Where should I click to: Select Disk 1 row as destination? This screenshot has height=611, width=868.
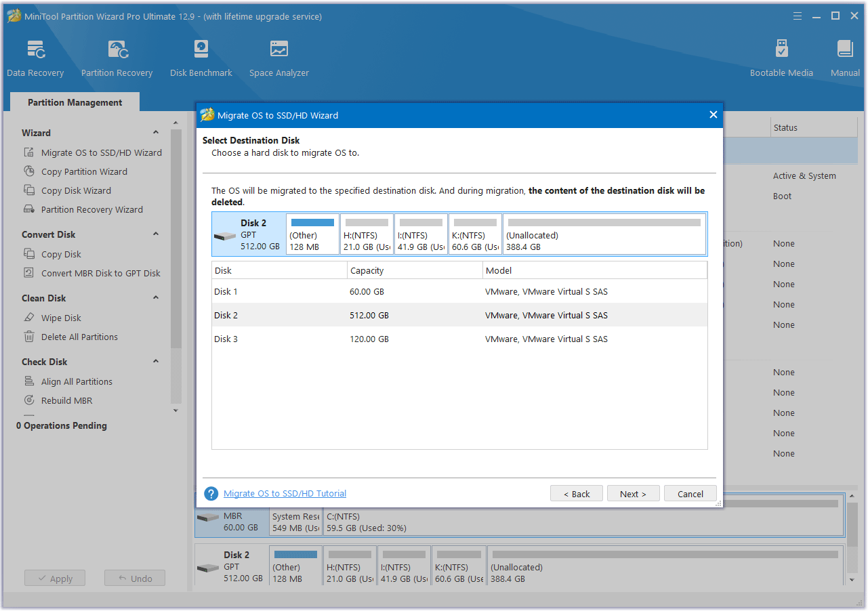click(x=459, y=292)
